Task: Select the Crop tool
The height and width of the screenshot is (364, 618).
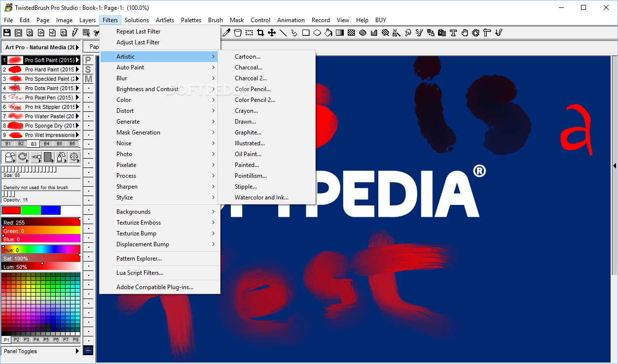Action: (260, 33)
